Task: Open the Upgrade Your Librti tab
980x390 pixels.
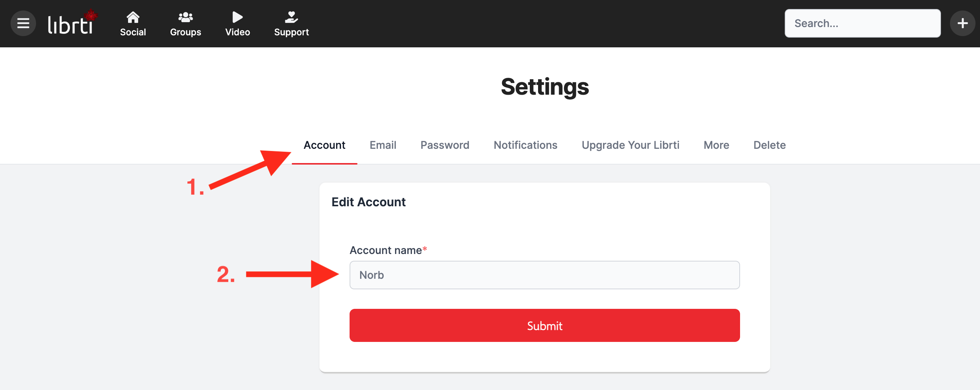Action: 630,145
